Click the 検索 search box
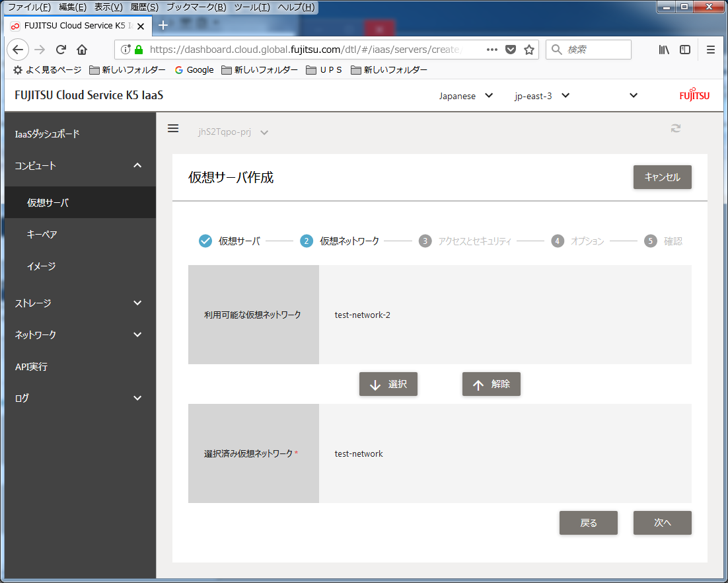The image size is (728, 583). [588, 49]
